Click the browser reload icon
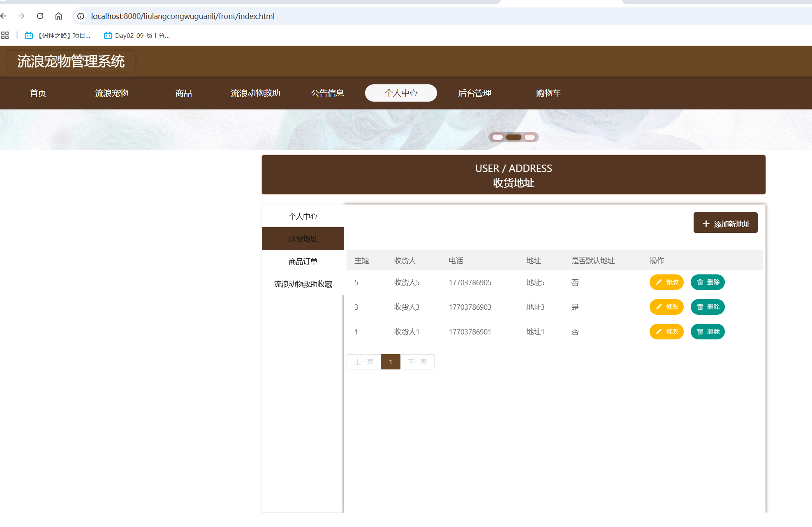The width and height of the screenshot is (812, 527). 40,16
